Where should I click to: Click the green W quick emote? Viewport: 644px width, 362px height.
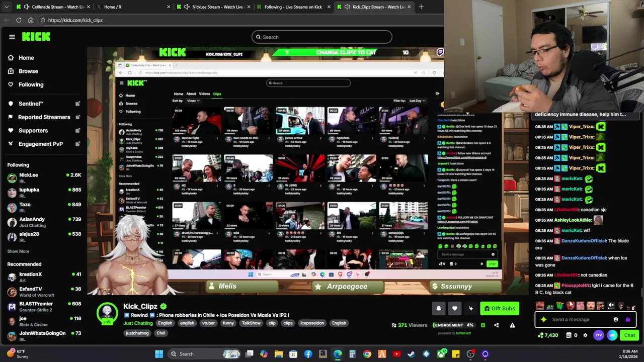pos(560,306)
